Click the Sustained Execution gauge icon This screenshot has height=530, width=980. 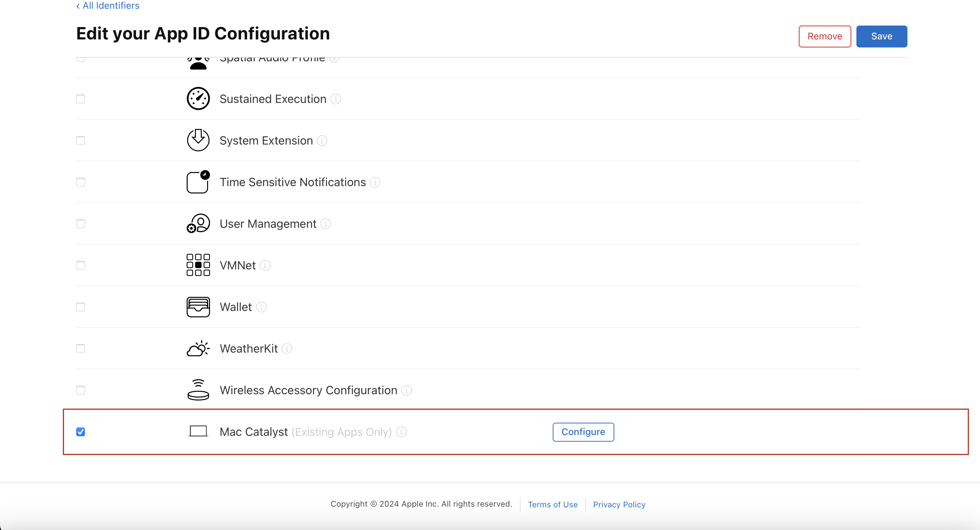[x=198, y=99]
